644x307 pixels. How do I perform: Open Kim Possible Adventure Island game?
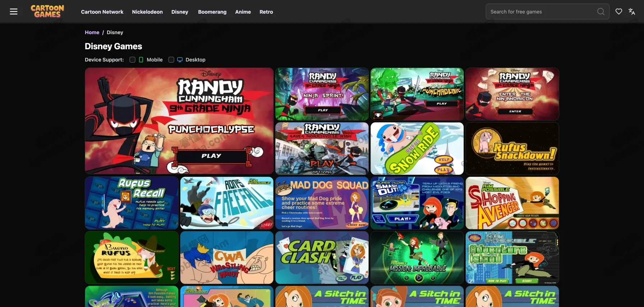(512, 258)
